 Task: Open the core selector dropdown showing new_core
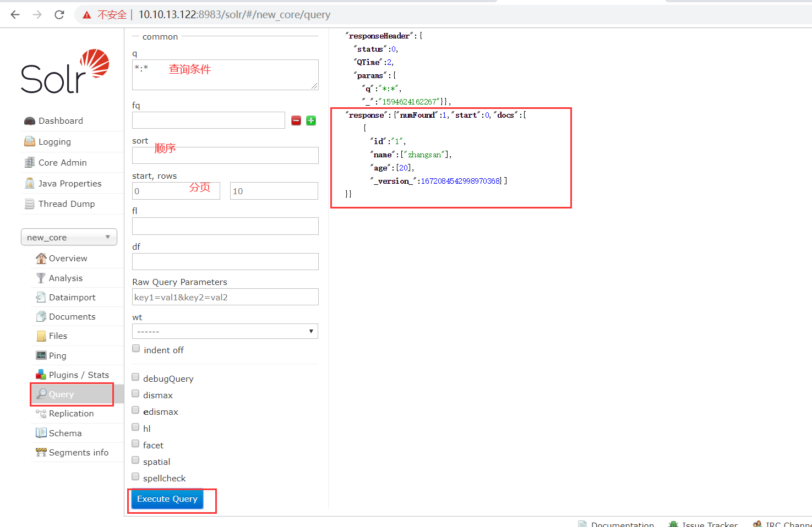(69, 237)
